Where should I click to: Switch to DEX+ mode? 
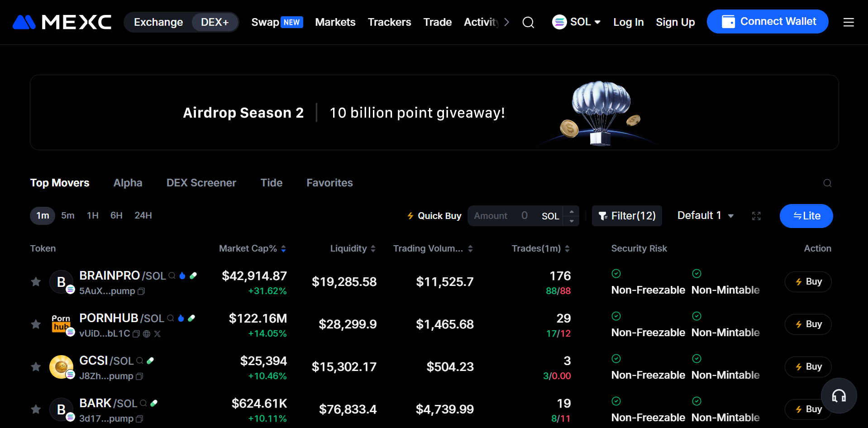pos(215,22)
